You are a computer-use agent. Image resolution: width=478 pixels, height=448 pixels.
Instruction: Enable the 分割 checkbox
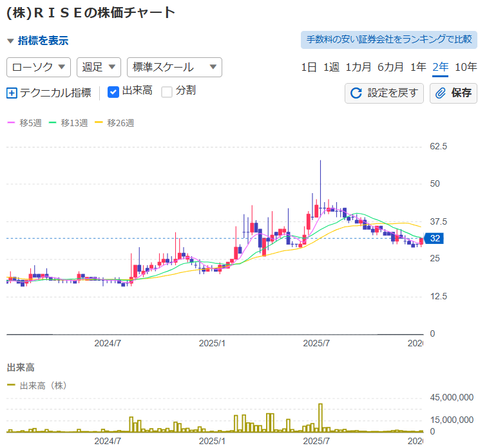pos(167,91)
